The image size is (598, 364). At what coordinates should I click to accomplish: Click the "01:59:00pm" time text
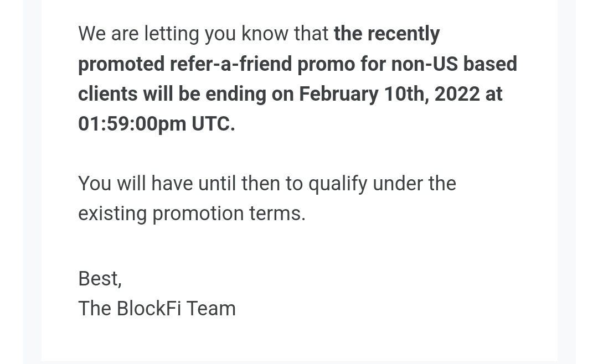tap(132, 124)
